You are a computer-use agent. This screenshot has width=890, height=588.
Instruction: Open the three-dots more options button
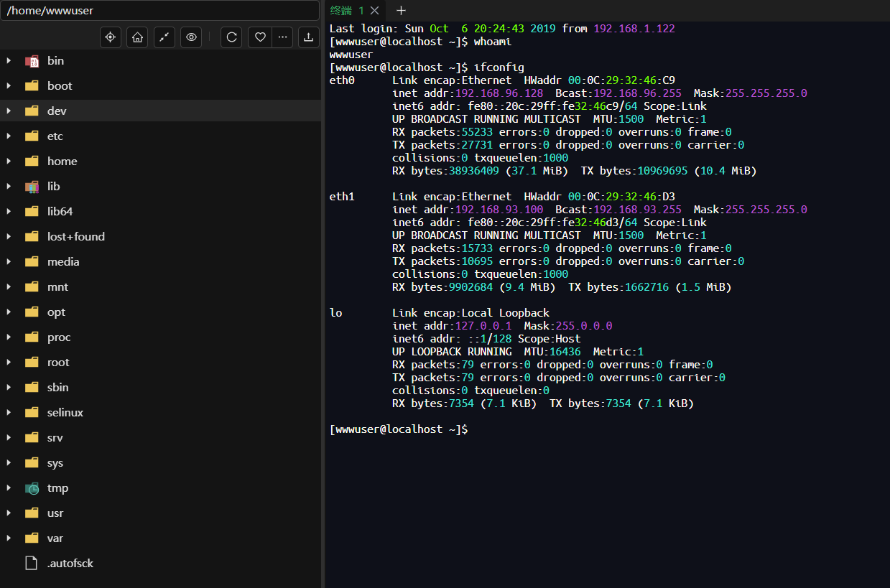[x=282, y=37]
